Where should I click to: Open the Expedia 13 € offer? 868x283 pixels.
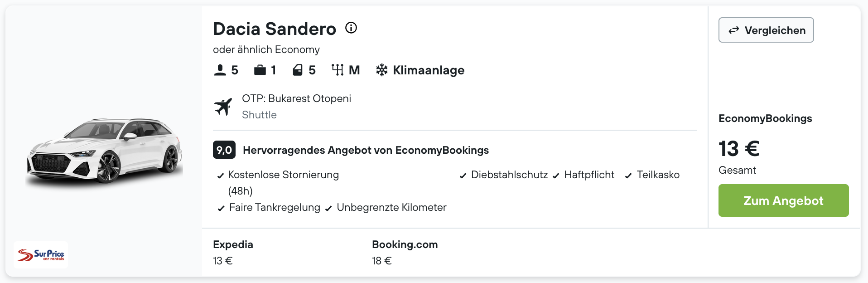coord(233,253)
